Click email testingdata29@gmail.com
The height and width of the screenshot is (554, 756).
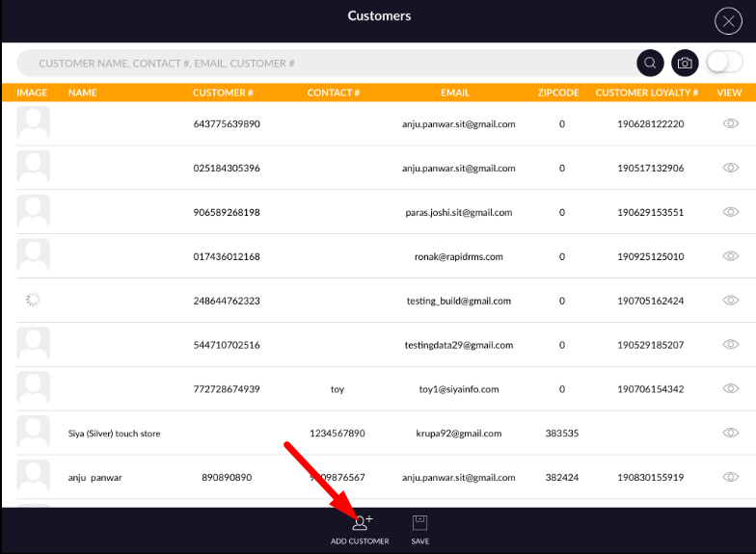tap(458, 345)
